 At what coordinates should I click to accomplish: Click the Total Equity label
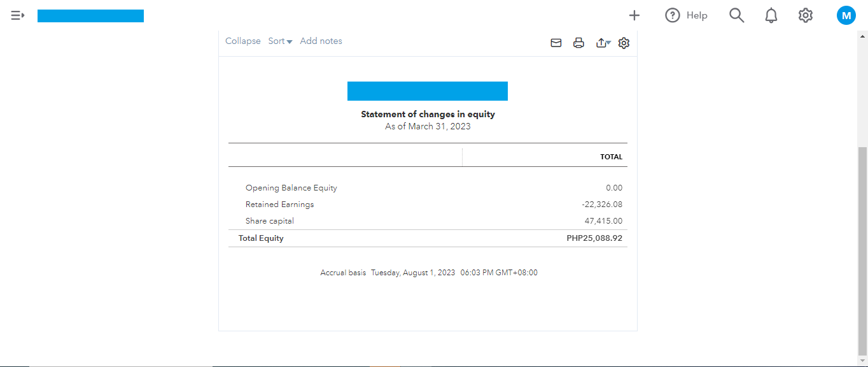pyautogui.click(x=261, y=238)
